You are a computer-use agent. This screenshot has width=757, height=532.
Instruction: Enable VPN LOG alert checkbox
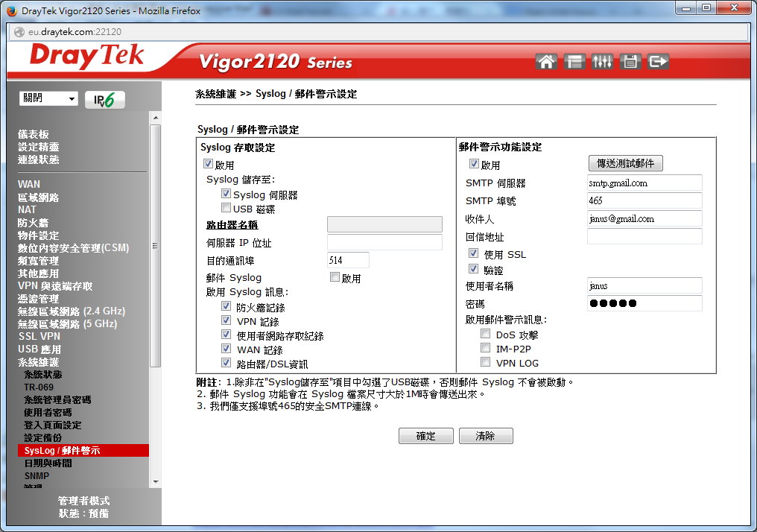(x=486, y=361)
